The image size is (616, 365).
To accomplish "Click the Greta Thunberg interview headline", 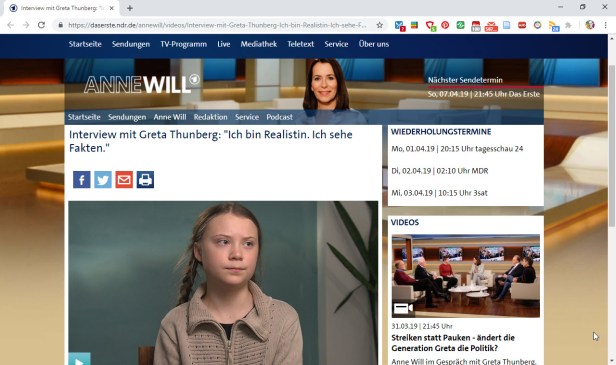I will (x=211, y=141).
